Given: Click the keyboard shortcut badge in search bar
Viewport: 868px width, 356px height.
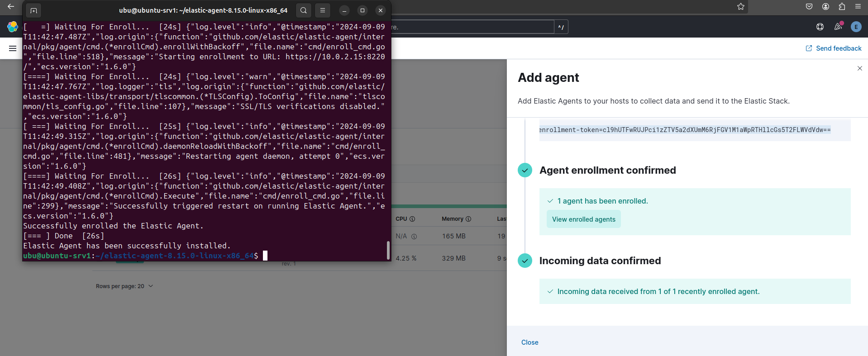Looking at the screenshot, I should 561,27.
